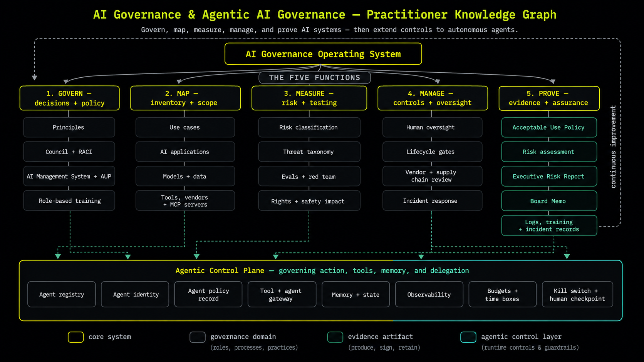Click the 2. MAP inventory + scope box
The image size is (644, 362).
(185, 98)
